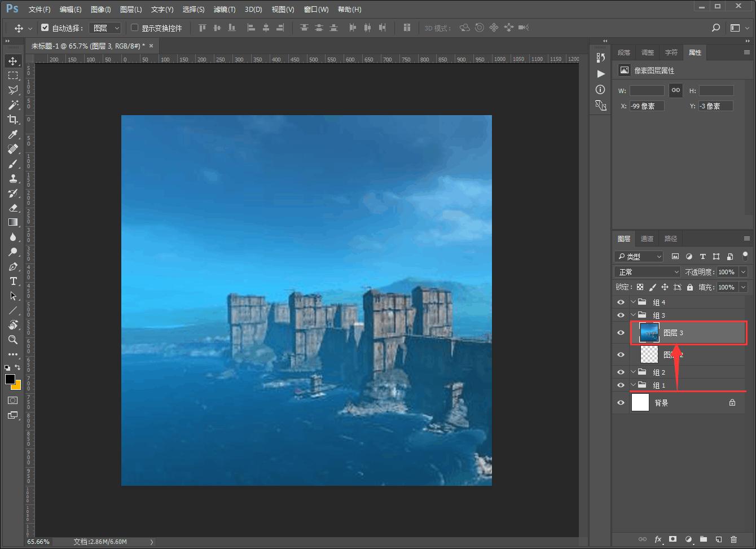Click the delete layer trash icon

[x=733, y=539]
